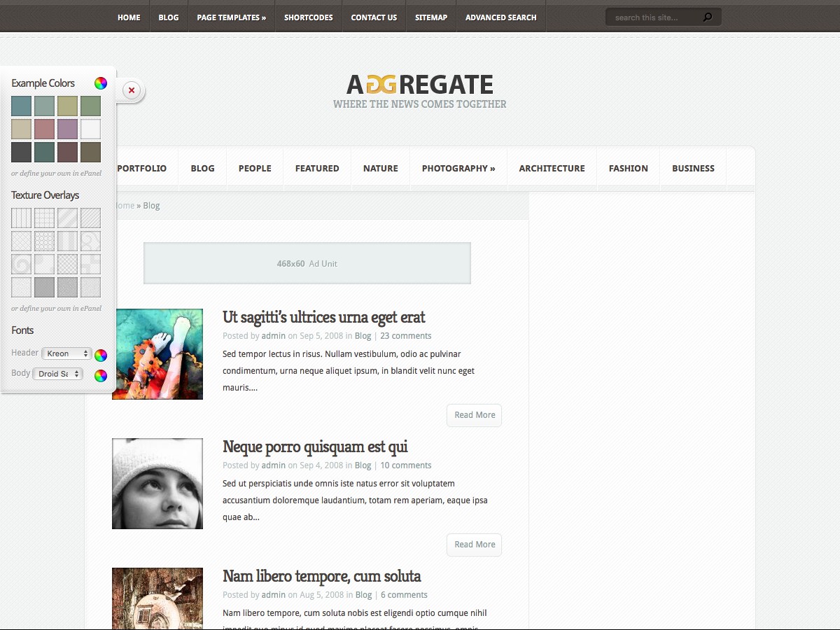The height and width of the screenshot is (630, 840).
Task: Click the search magnifier icon
Action: click(708, 17)
